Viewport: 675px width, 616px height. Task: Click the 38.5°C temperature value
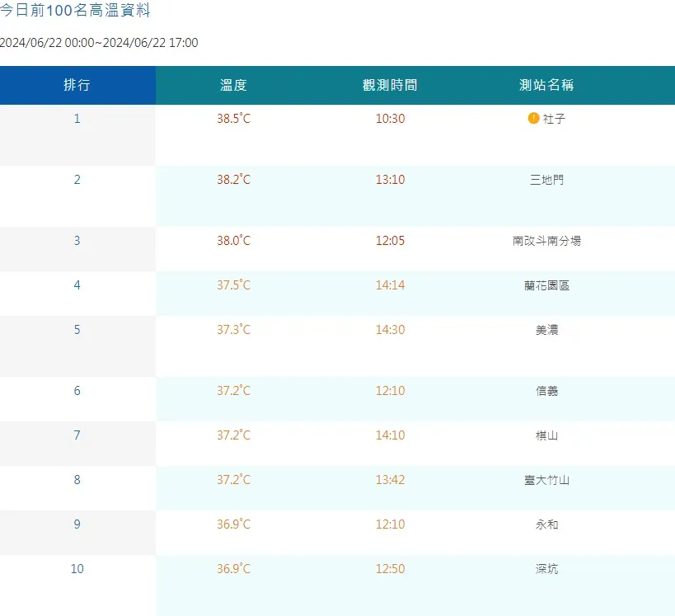tap(233, 119)
